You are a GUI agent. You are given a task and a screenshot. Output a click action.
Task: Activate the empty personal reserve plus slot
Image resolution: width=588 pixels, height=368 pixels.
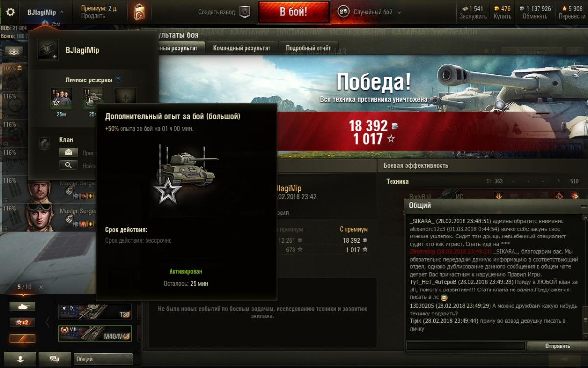pos(125,98)
